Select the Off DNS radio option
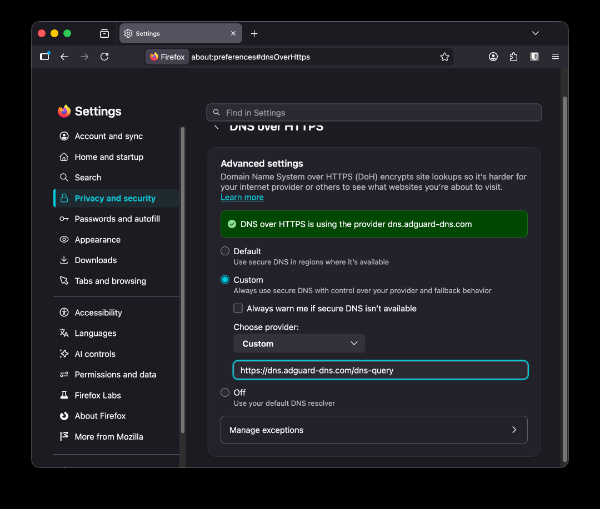This screenshot has width=600, height=509. pyautogui.click(x=225, y=393)
